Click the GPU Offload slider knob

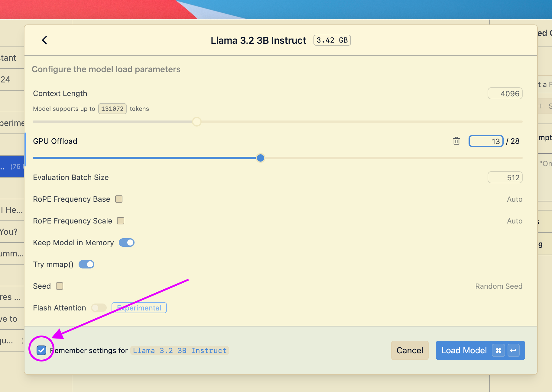pyautogui.click(x=260, y=158)
